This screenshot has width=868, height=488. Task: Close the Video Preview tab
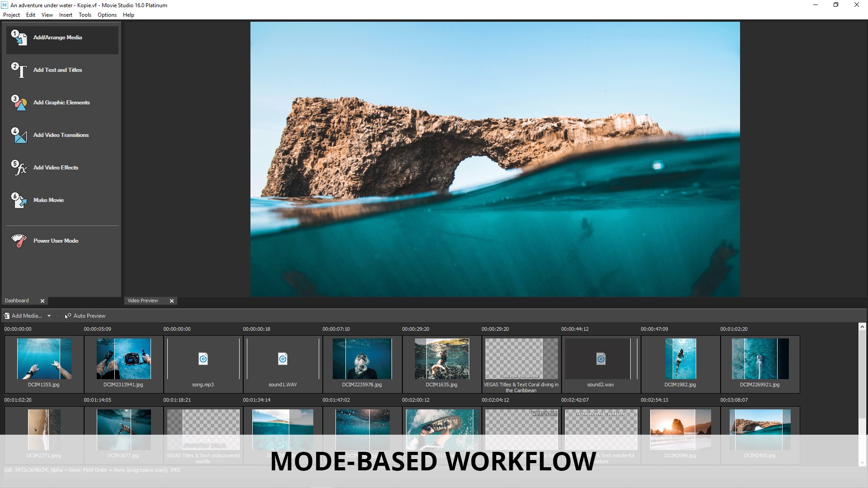point(172,301)
